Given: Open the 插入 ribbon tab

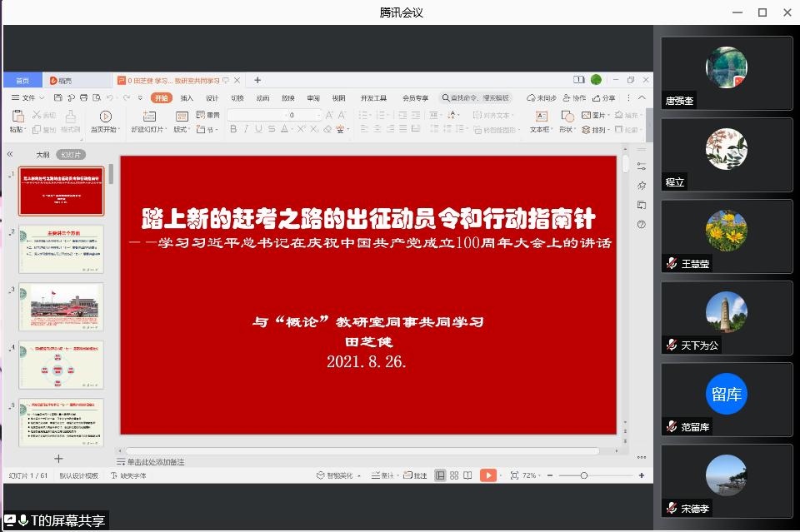Looking at the screenshot, I should [187, 97].
